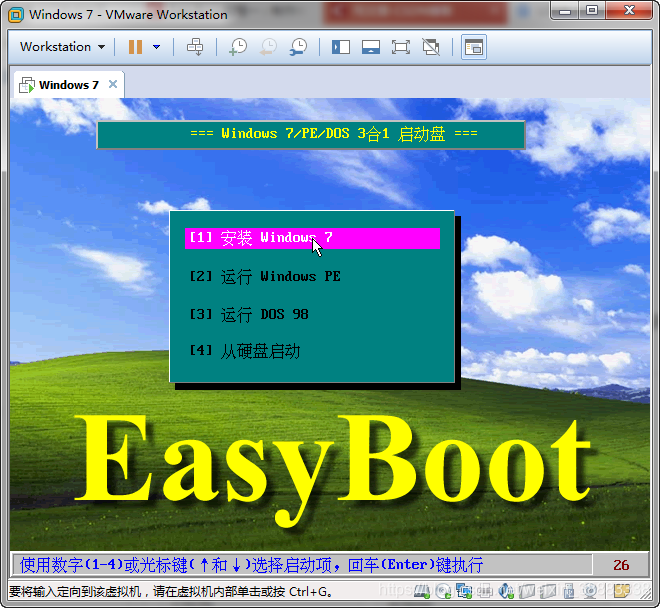Expand the power options dropdown arrow beside pause

click(x=157, y=47)
